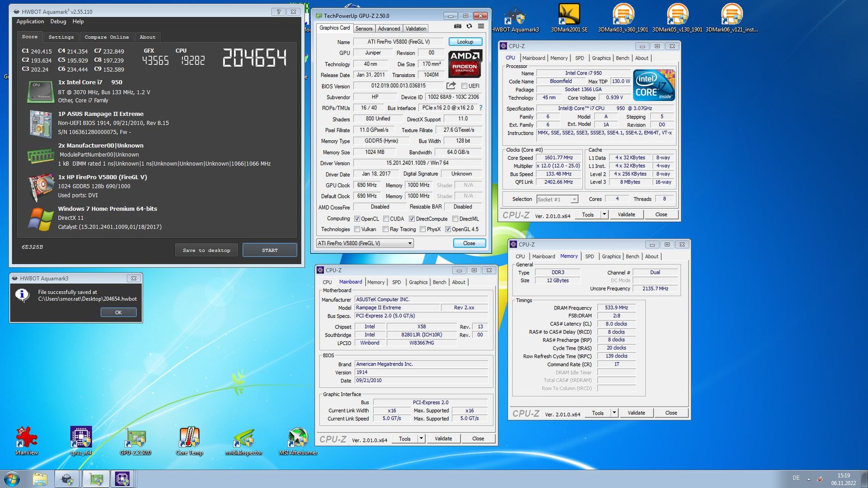Toggle the DirectCompute checkbox

[x=412, y=219]
